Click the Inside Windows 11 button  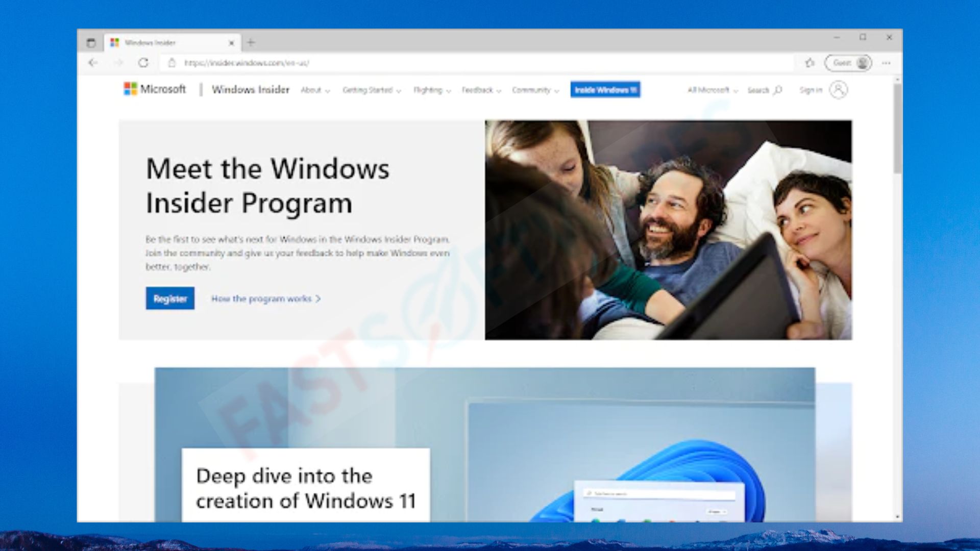click(605, 90)
